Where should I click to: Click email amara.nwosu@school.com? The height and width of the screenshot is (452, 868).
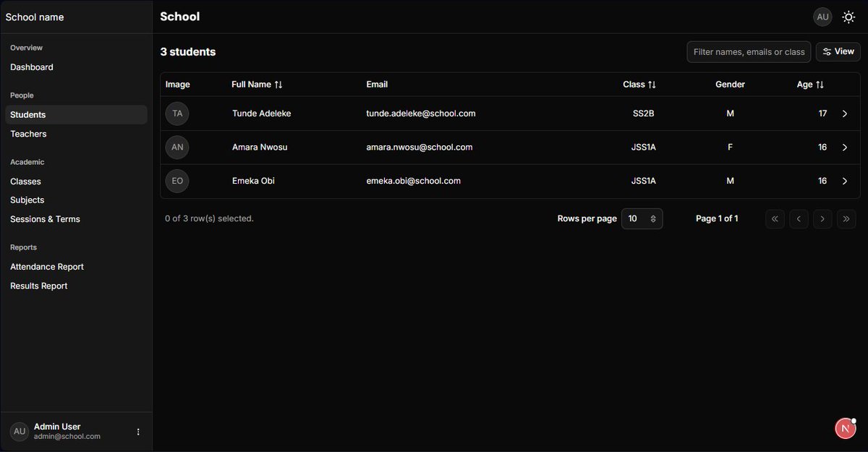click(x=420, y=148)
